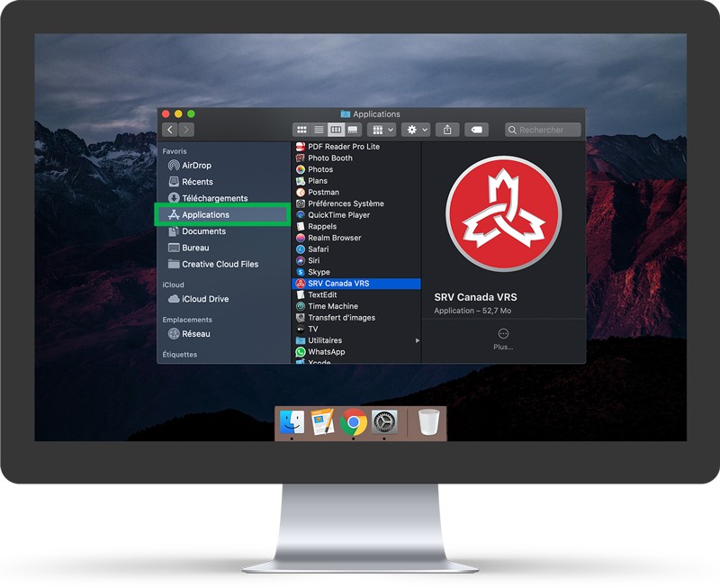Open AirDrop in the sidebar
The width and height of the screenshot is (720, 588).
[223, 166]
